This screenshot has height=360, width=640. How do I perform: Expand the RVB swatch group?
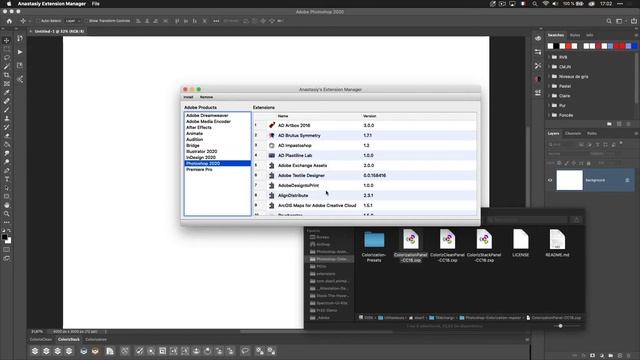pos(549,57)
